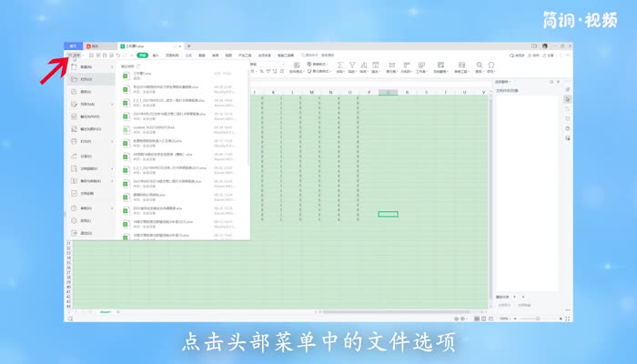Click the Undo arrow in quick toolbar
This screenshot has width=637, height=364.
coord(117,56)
